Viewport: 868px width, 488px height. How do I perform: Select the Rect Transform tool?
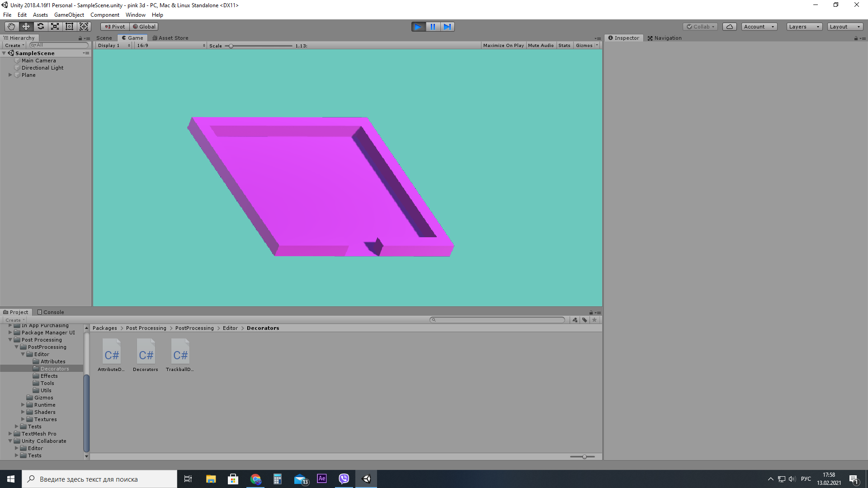tap(69, 27)
